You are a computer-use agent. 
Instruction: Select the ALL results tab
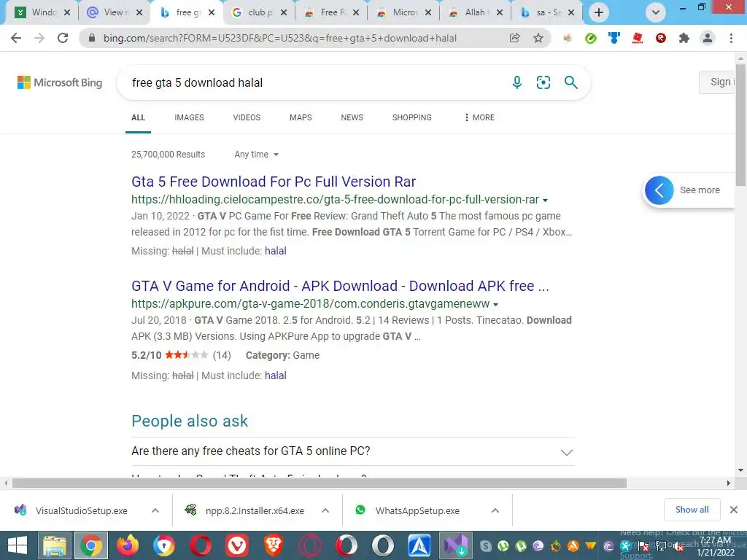(x=138, y=117)
